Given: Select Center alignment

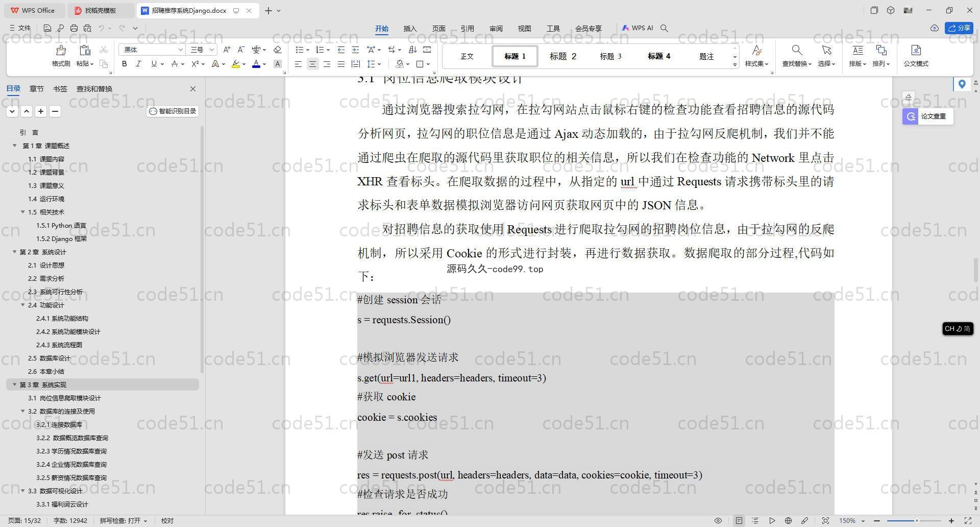Looking at the screenshot, I should coord(312,64).
